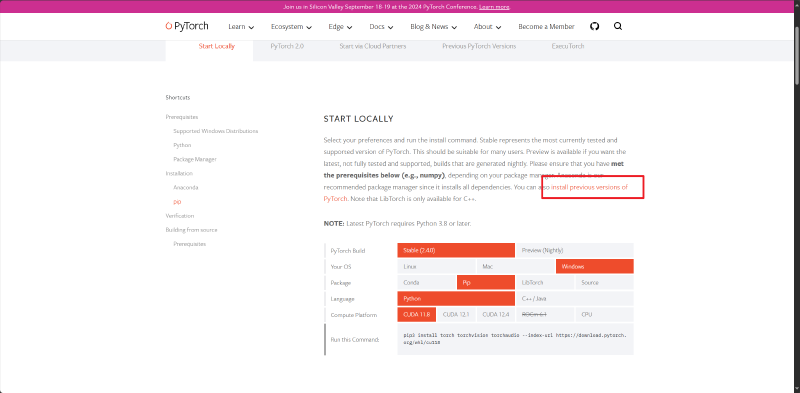Select Mac as your OS
The width and height of the screenshot is (800, 393).
[x=516, y=266]
